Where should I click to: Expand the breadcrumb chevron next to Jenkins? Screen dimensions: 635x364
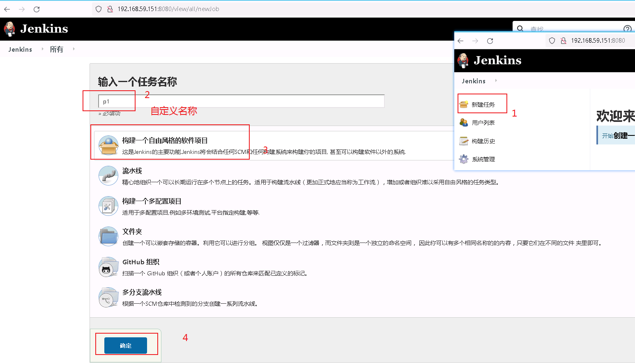[42, 49]
